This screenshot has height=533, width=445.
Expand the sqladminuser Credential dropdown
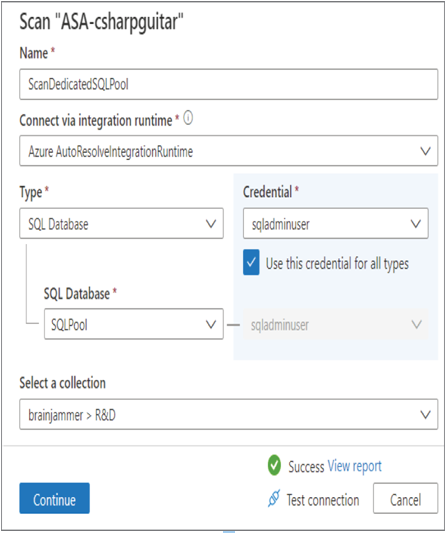(x=336, y=223)
